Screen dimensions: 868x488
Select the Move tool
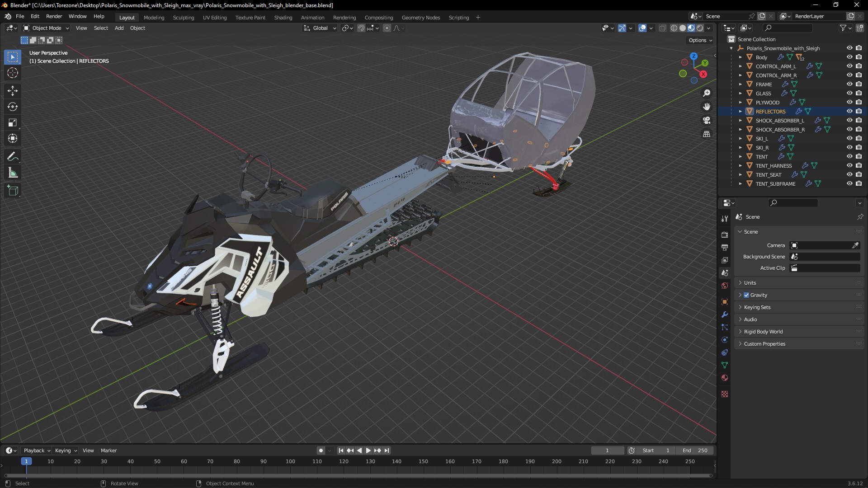coord(13,91)
